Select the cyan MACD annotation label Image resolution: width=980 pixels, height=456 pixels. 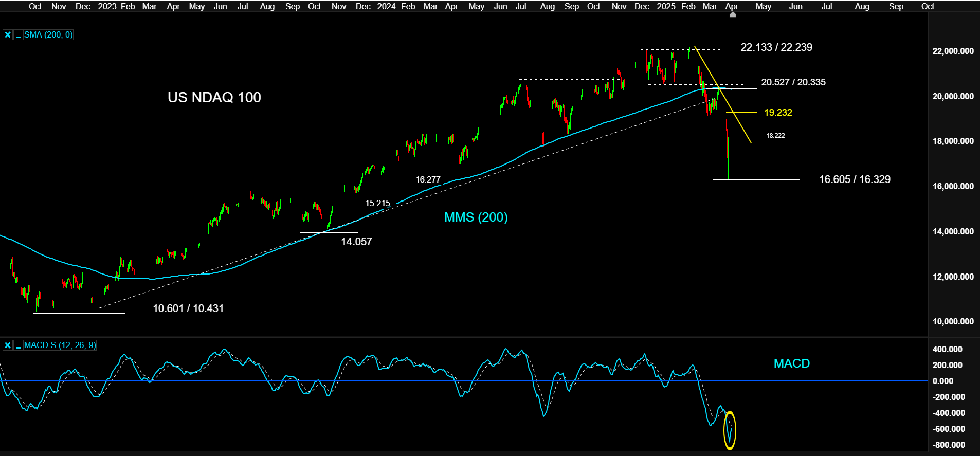pos(792,363)
